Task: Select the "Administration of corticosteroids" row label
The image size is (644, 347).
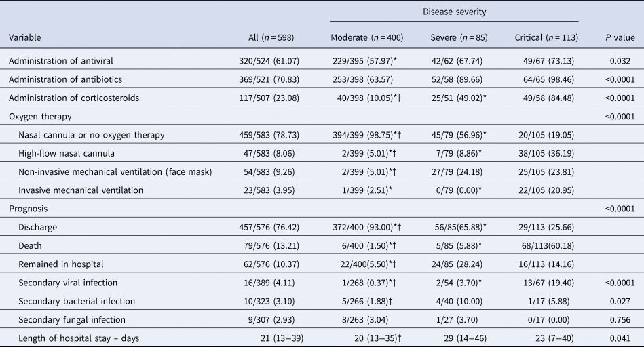Action: pos(73,98)
